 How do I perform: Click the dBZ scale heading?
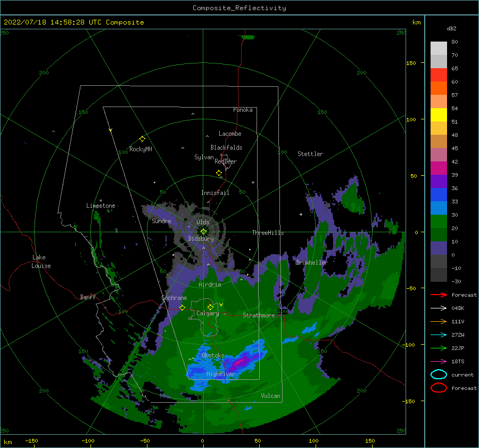(x=451, y=28)
